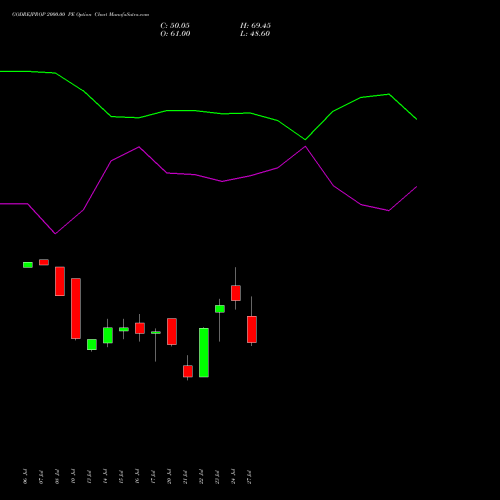Viewport: 500px width, 500px height.
Task: Click the 17 Jul date label
Action: (153, 476)
